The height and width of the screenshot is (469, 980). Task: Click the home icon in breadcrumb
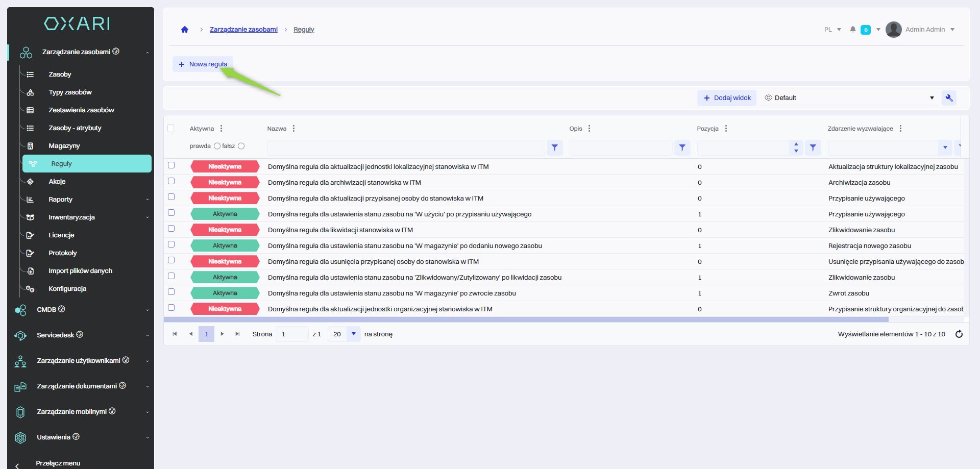pyautogui.click(x=185, y=30)
